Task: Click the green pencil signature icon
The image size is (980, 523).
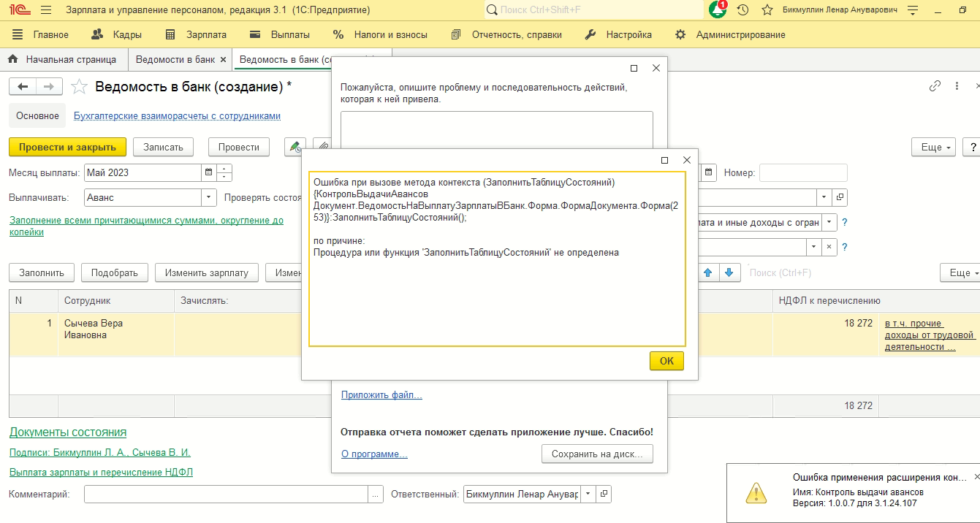Action: pyautogui.click(x=295, y=147)
